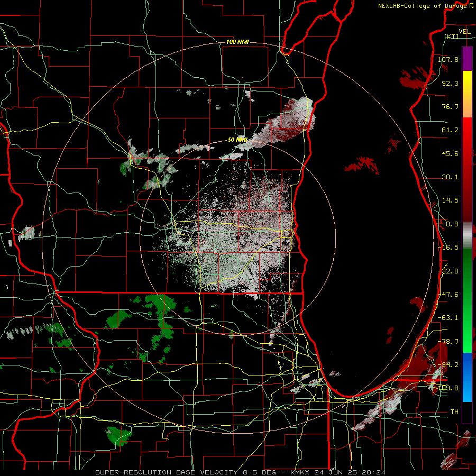Screen dimensions: 476x476
Task: Click the NEXLAB-College of DuPage credit text
Action: [425, 6]
